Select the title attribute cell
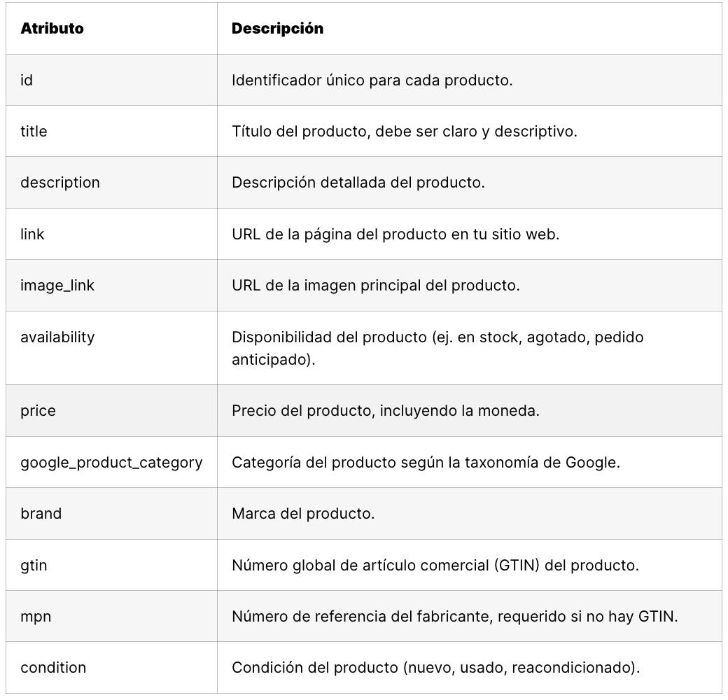The width and height of the screenshot is (728, 700). click(x=34, y=131)
